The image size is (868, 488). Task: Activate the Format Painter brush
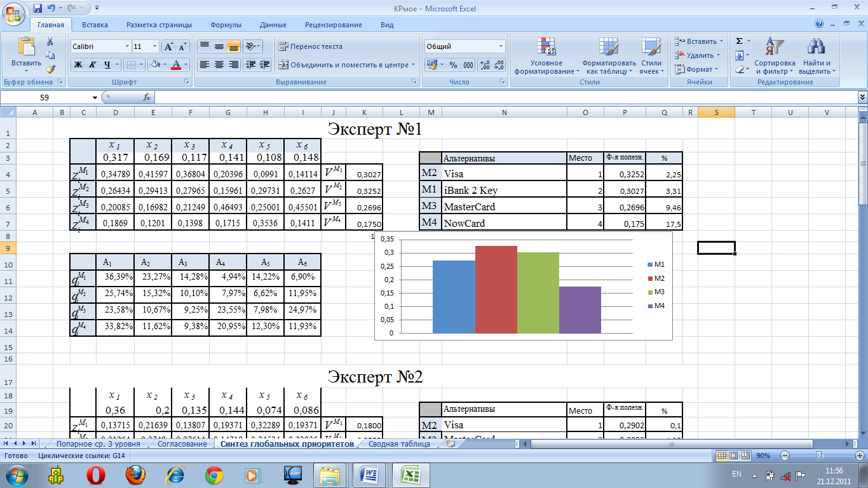coord(50,69)
